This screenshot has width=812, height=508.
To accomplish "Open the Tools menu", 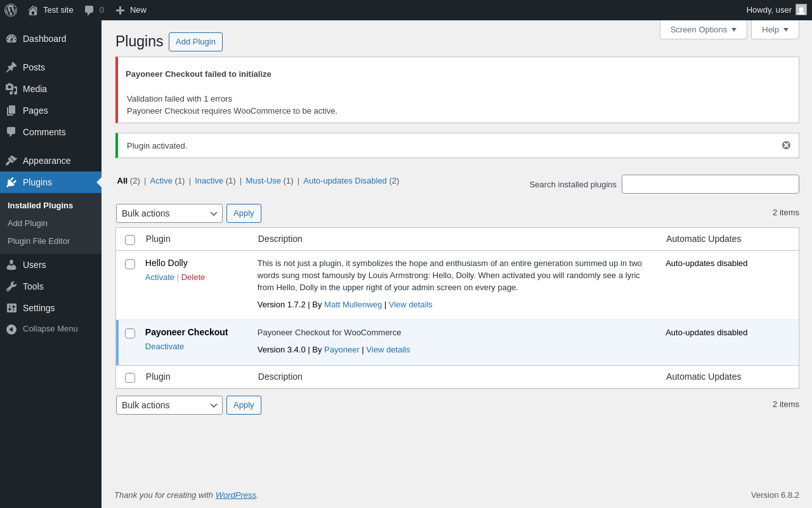I will [33, 286].
